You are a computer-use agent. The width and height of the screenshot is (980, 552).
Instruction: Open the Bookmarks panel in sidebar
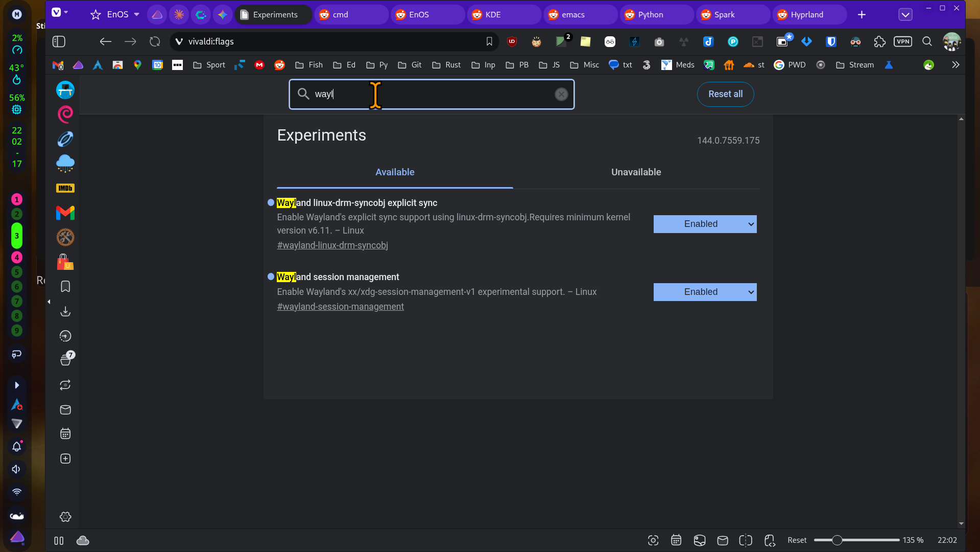(x=65, y=287)
